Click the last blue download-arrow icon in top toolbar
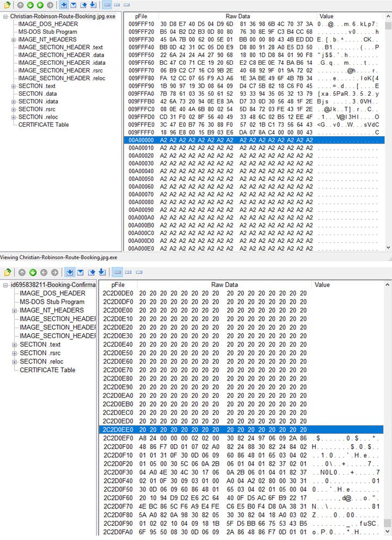The image size is (392, 540). [x=93, y=5]
